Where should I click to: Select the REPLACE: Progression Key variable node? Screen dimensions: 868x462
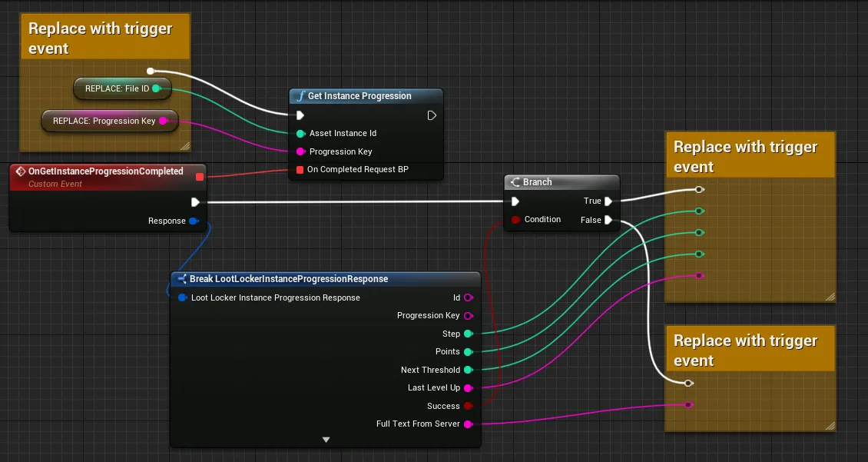point(110,121)
